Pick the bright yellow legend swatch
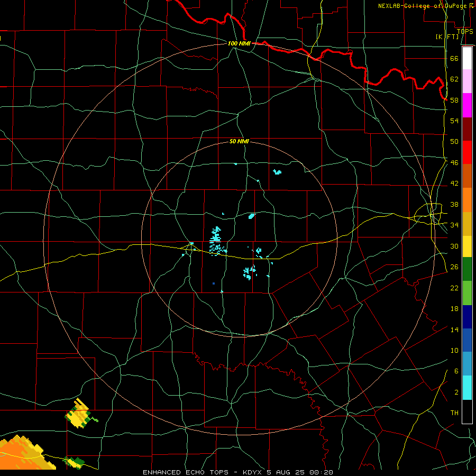Viewport: 476px width, 476px height. [x=467, y=246]
